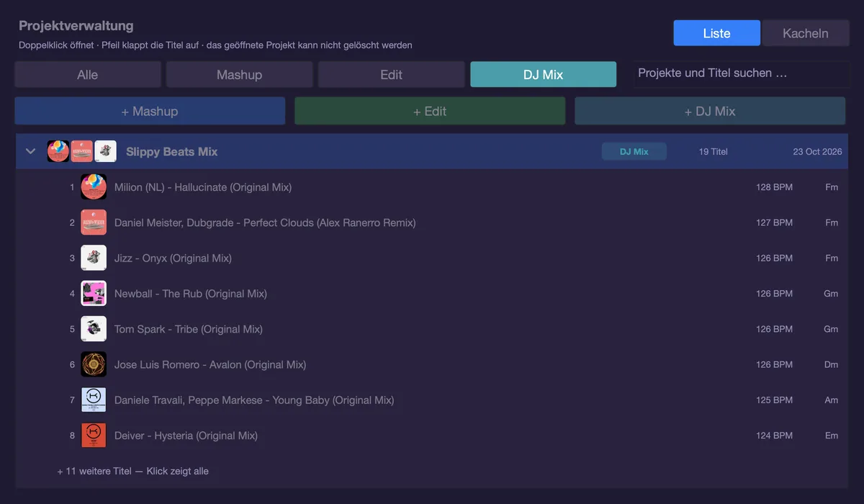This screenshot has width=864, height=504.
Task: Filter projects by Mashup
Action: pos(239,74)
